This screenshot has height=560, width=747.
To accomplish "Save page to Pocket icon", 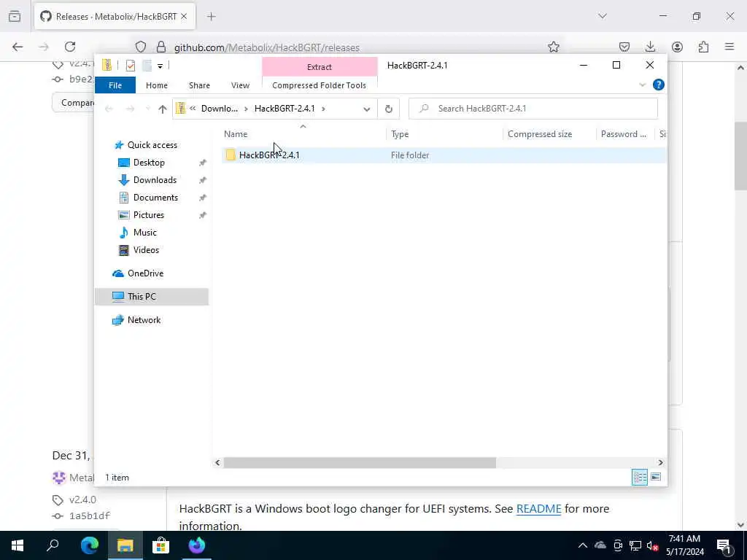I will (624, 47).
